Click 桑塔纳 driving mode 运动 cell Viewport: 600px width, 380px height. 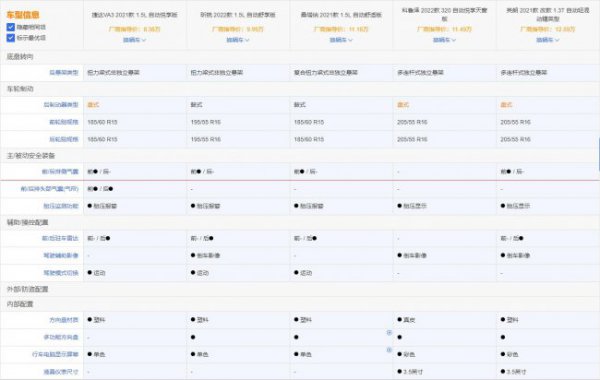click(303, 272)
